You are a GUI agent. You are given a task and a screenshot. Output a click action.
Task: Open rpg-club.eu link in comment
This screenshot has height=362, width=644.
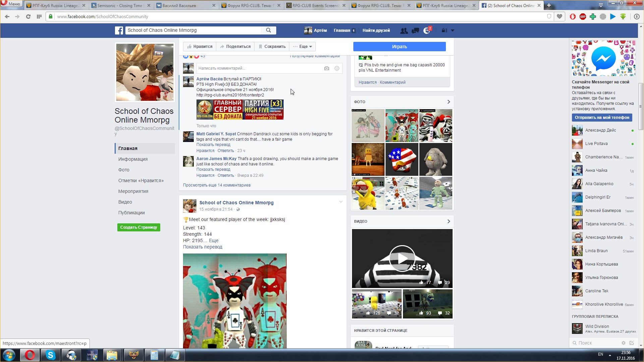230,95
